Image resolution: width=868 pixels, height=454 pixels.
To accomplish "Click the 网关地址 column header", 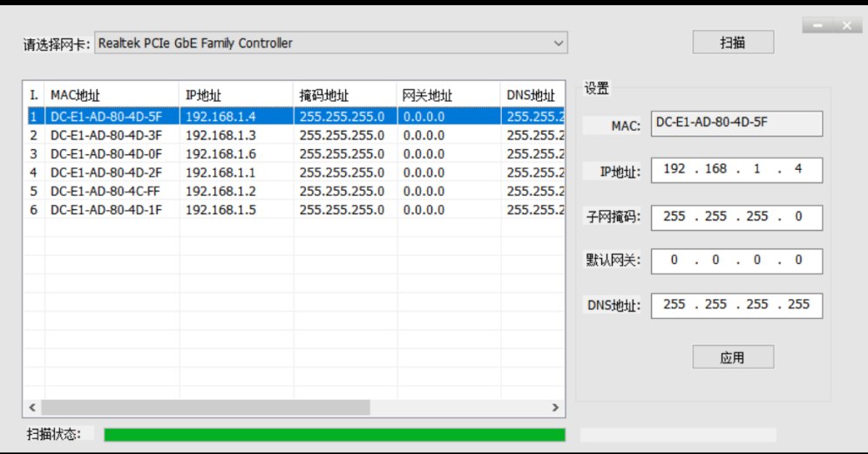I will [x=448, y=95].
